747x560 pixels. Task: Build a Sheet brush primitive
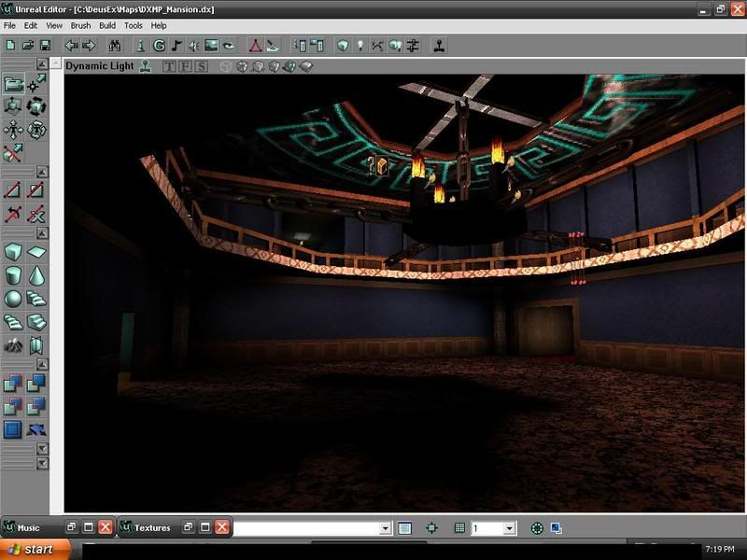[36, 252]
